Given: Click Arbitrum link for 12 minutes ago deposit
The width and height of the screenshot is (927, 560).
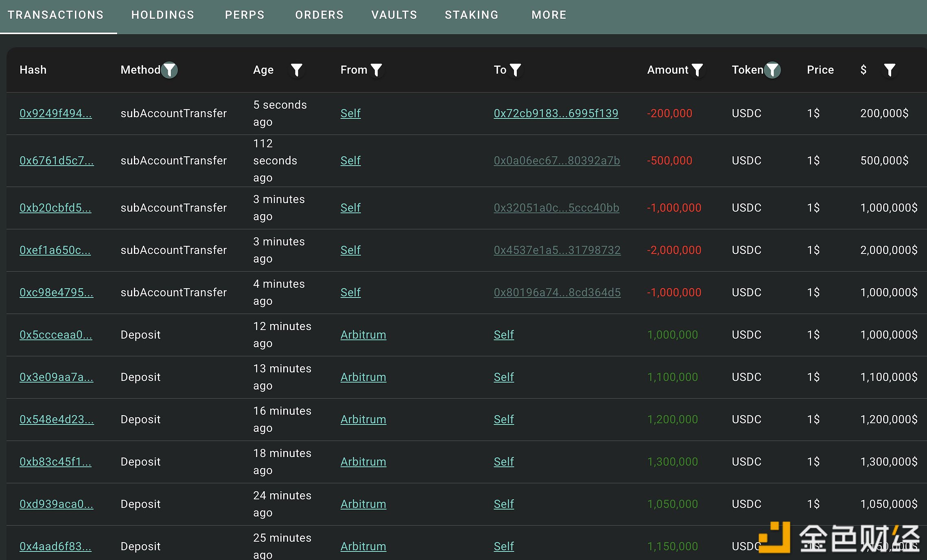Looking at the screenshot, I should [363, 335].
